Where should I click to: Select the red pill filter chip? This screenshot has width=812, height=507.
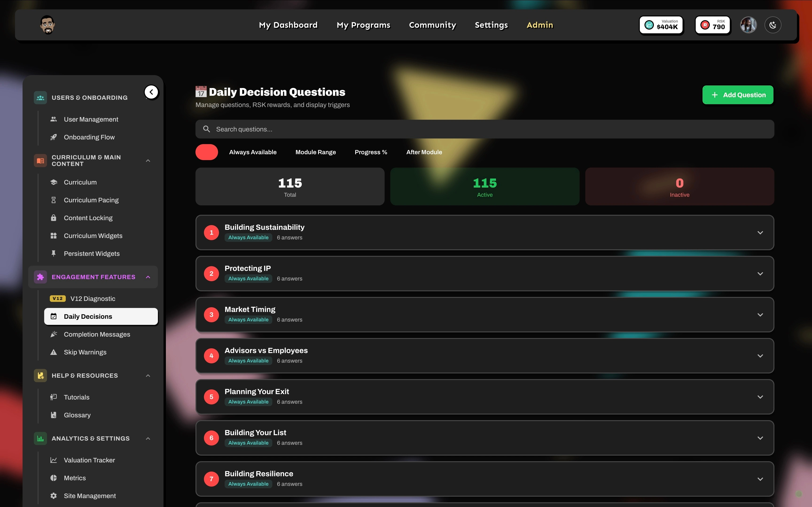[207, 152]
